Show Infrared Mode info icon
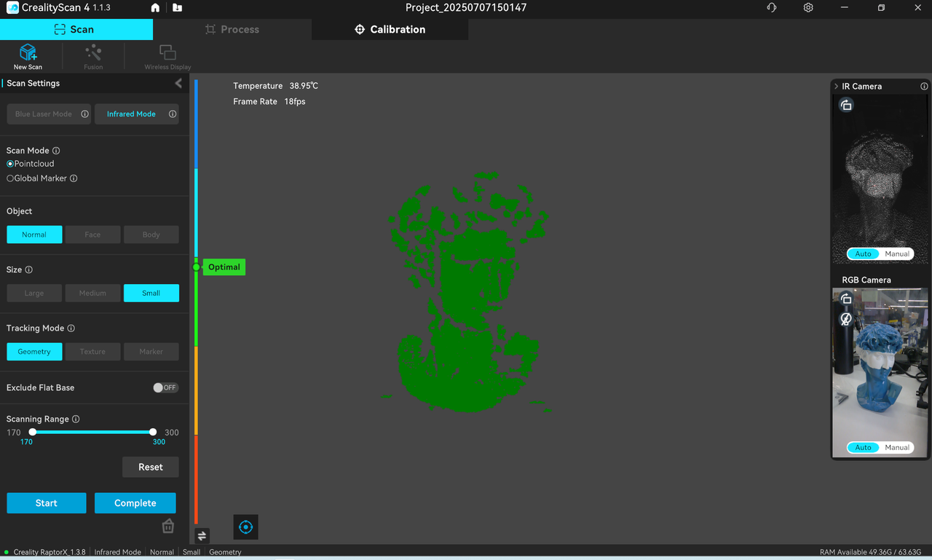Image resolution: width=932 pixels, height=560 pixels. 173,114
